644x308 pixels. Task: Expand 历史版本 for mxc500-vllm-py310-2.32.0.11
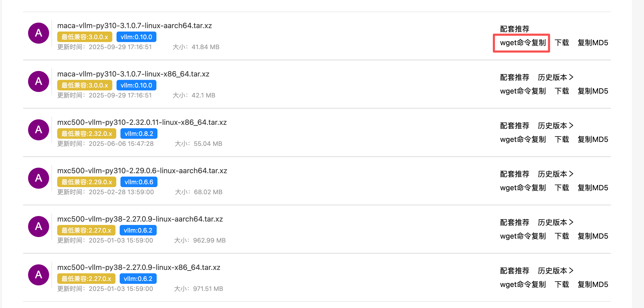click(x=555, y=126)
